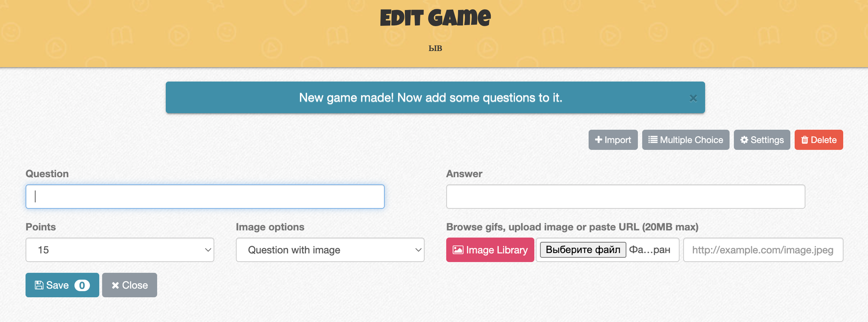The image size is (868, 322).
Task: Click the Multiple Choice button label
Action: tap(691, 140)
